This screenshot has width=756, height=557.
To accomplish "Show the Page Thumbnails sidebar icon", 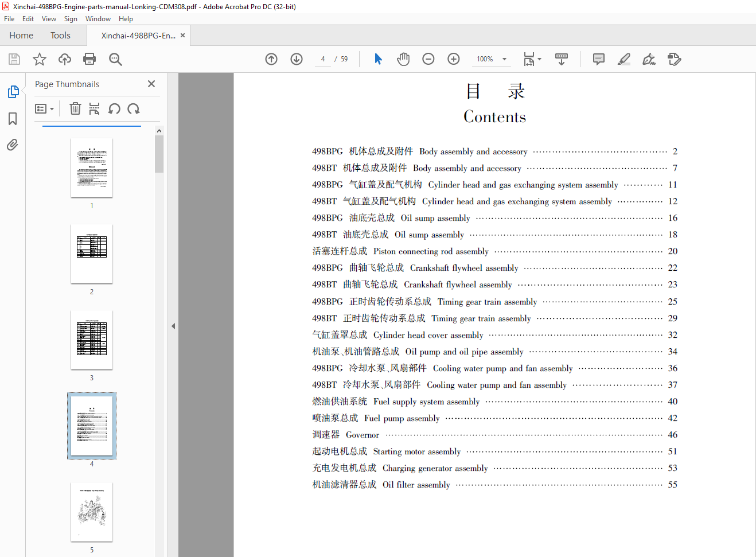I will pyautogui.click(x=13, y=92).
